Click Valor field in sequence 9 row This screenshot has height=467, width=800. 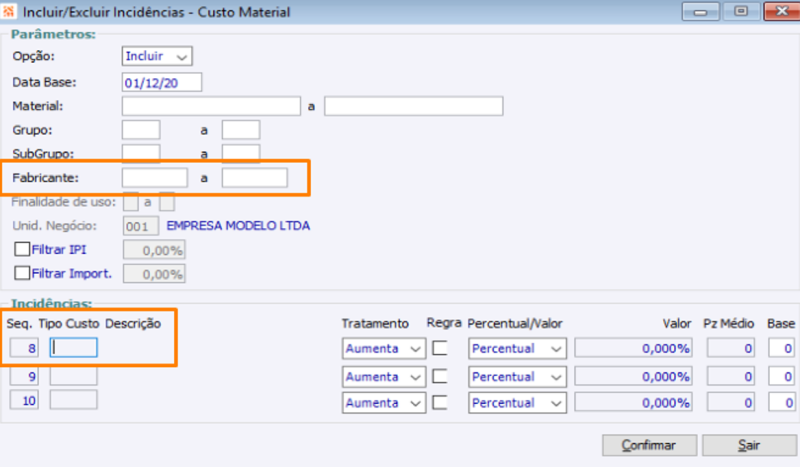(x=634, y=377)
